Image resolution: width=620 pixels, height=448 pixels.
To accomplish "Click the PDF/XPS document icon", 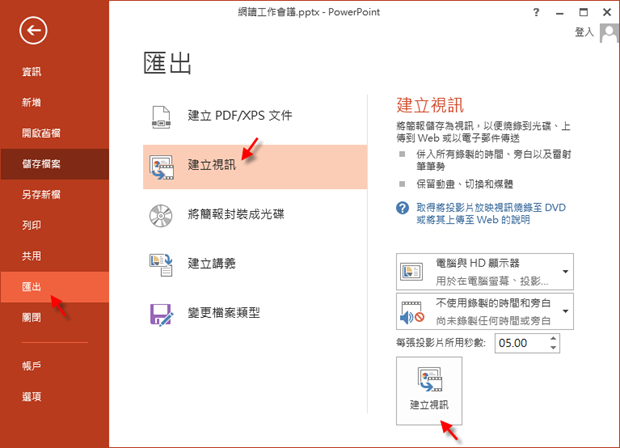I will tap(161, 117).
